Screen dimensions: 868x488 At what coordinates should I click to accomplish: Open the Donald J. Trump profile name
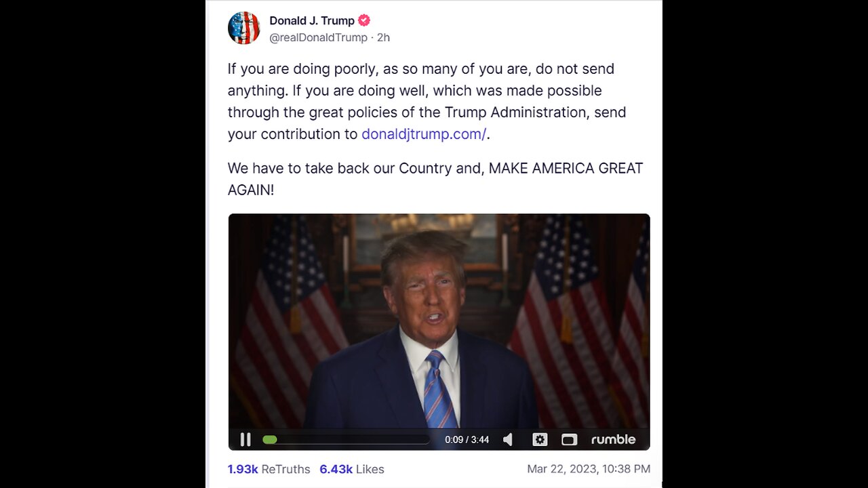click(312, 20)
